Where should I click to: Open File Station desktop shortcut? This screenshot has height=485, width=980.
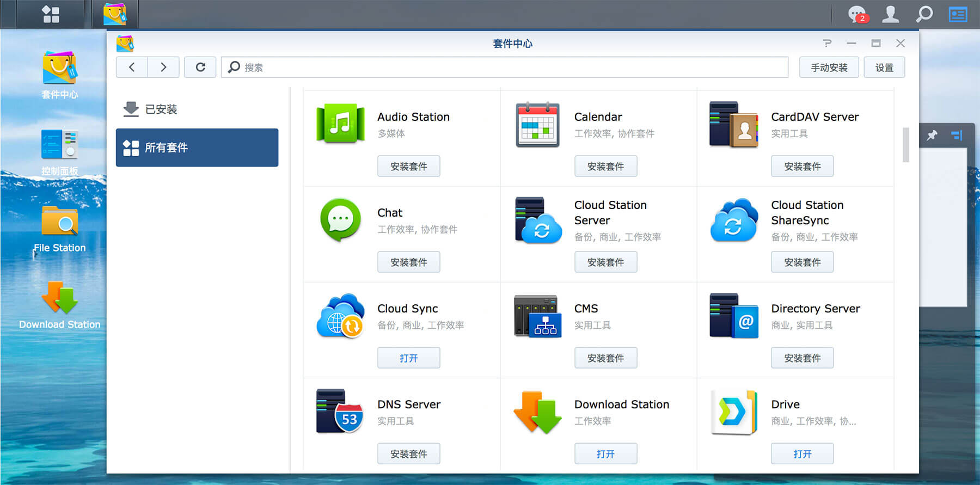tap(59, 229)
